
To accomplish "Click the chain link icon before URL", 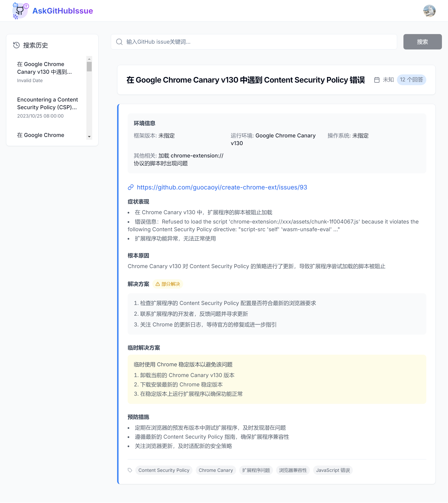I will point(130,187).
